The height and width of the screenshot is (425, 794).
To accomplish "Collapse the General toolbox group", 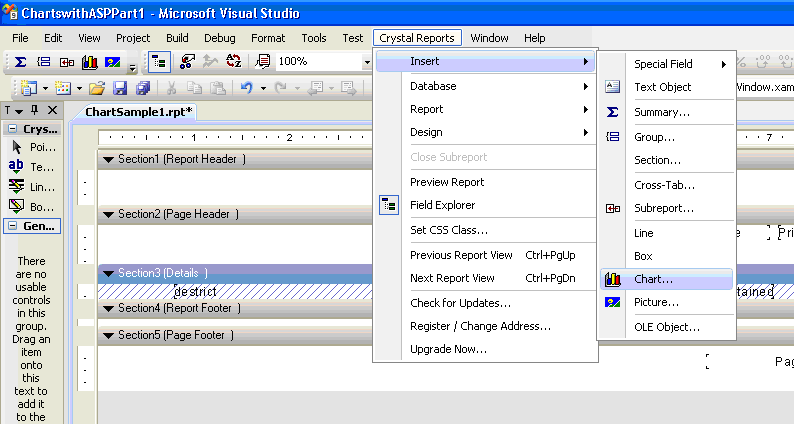I will (x=13, y=226).
